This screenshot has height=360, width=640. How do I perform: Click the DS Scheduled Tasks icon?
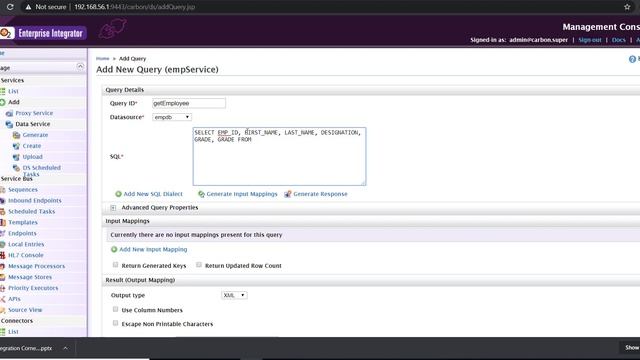16,168
